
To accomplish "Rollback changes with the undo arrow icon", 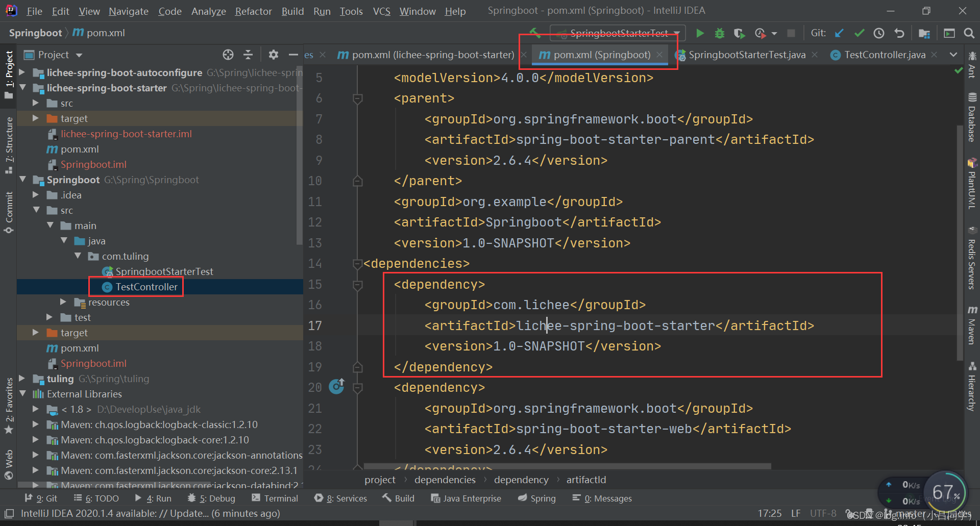I will [x=899, y=33].
